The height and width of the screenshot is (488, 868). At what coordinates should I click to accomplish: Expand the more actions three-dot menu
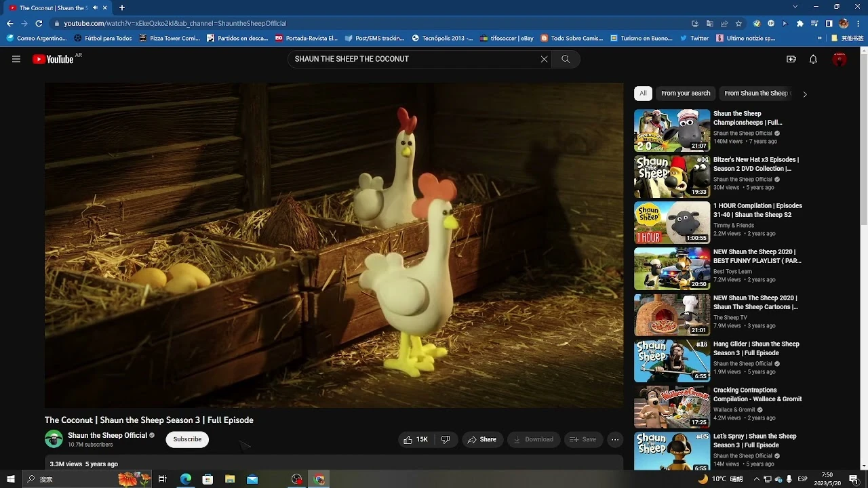[615, 439]
